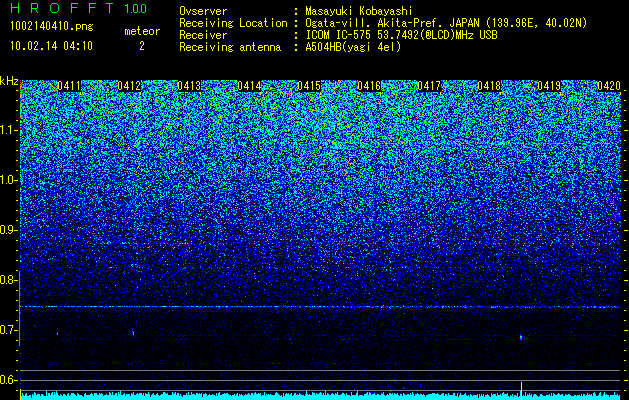Click the 0416 time marker

coord(369,86)
